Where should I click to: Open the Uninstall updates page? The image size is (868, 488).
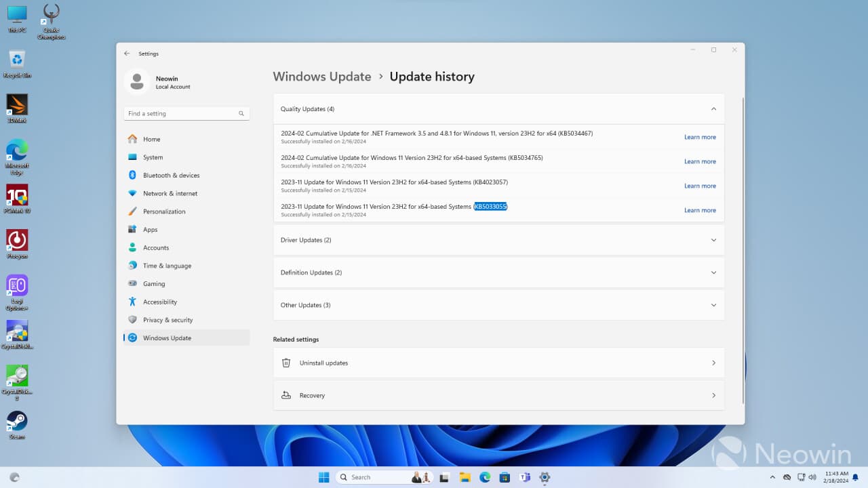[498, 363]
